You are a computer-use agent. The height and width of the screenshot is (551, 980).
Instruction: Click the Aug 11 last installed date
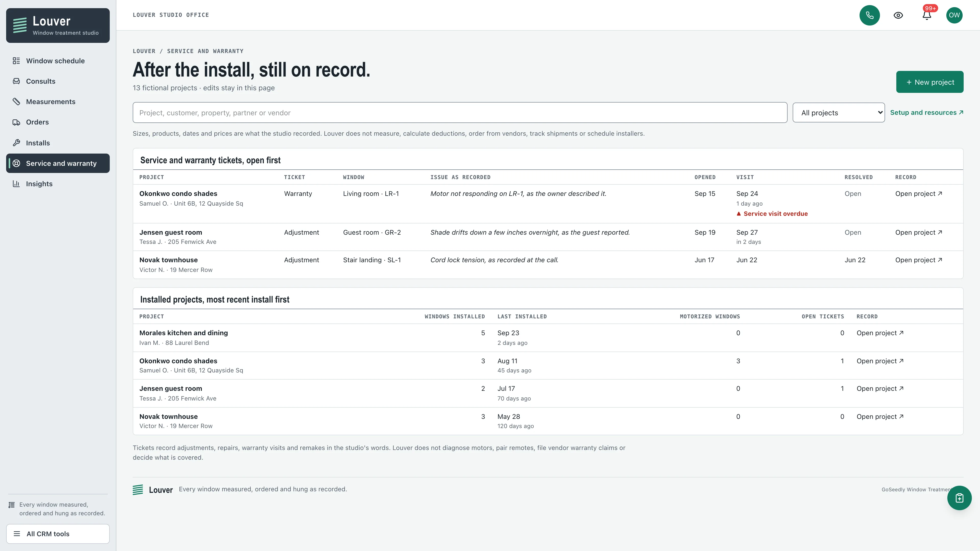pos(508,361)
